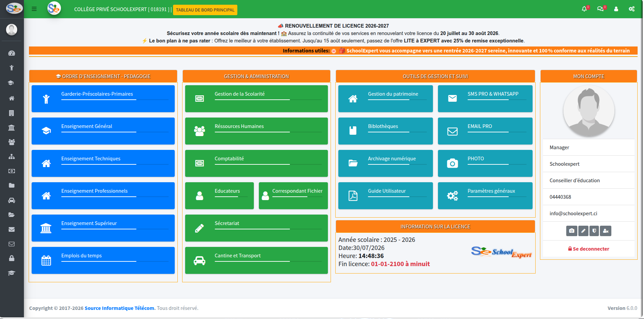This screenshot has width=644, height=319.
Task: Click the email info@schoolexpert.ci
Action: tap(573, 214)
